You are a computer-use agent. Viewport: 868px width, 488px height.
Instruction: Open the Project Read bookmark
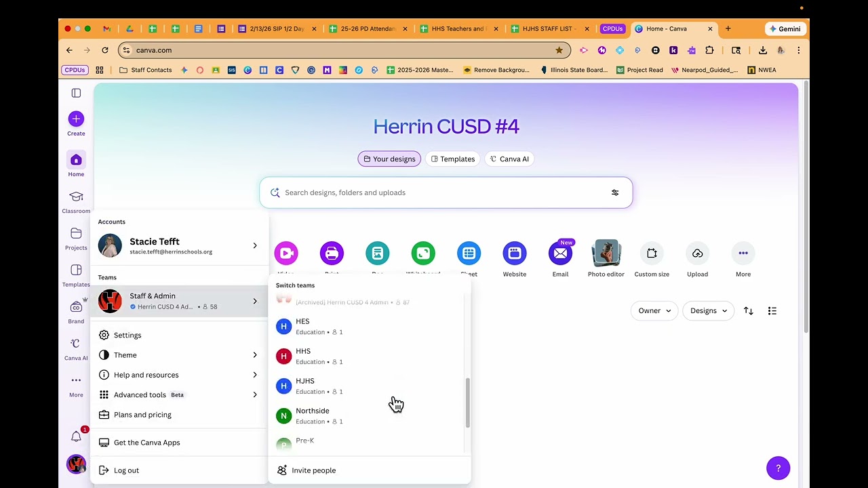[639, 70]
